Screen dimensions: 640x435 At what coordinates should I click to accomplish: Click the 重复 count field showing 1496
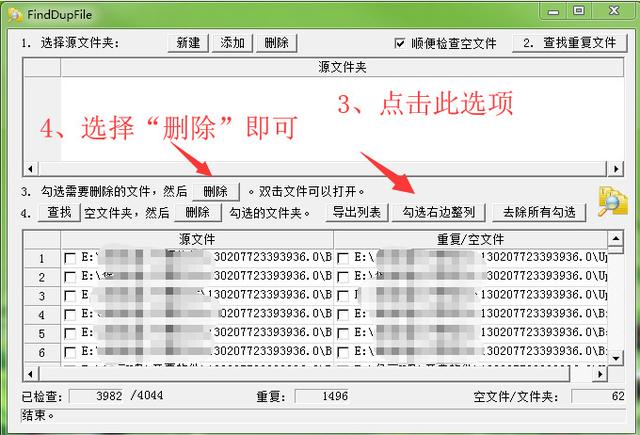pos(322,396)
